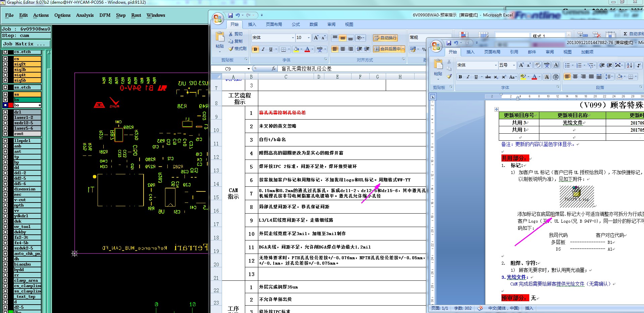Open the Graphic Editor File menu
Screen dimensions: 644x313
[9, 15]
